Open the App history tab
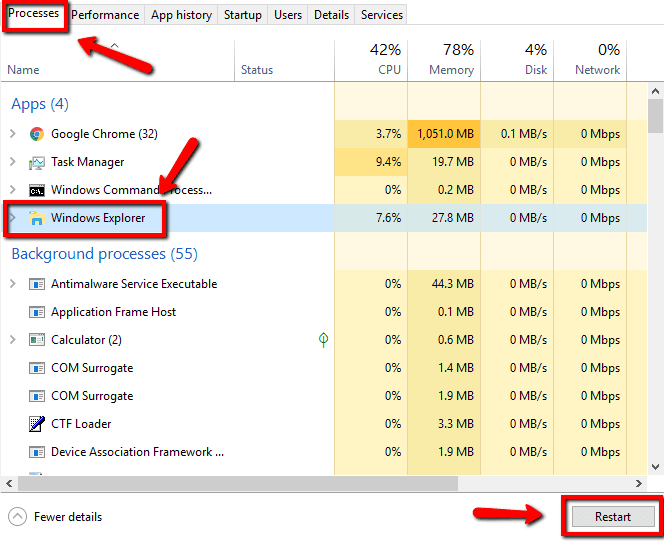Viewport: 664px width, 541px height. pos(181,15)
